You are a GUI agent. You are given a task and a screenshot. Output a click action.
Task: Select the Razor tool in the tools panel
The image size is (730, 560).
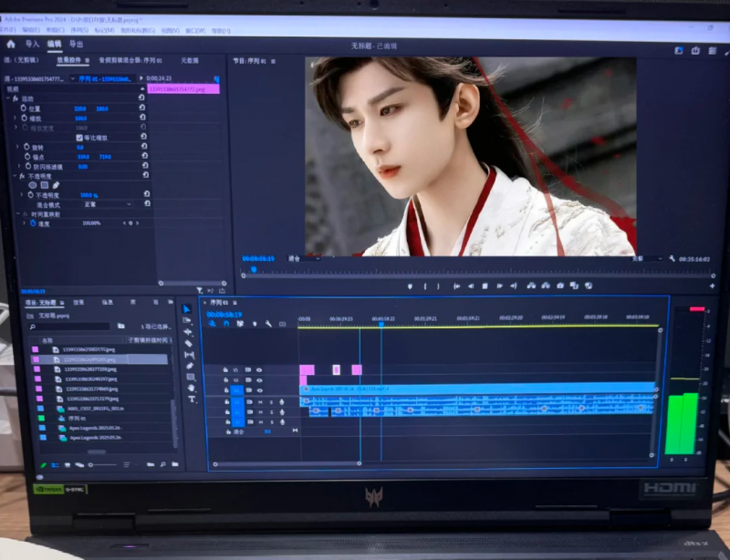[189, 344]
